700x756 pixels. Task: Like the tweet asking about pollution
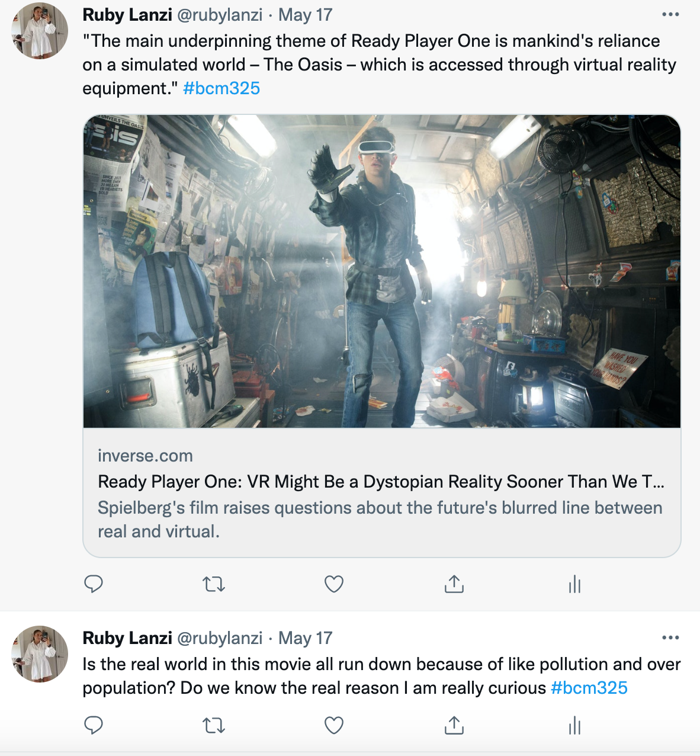[x=334, y=725]
